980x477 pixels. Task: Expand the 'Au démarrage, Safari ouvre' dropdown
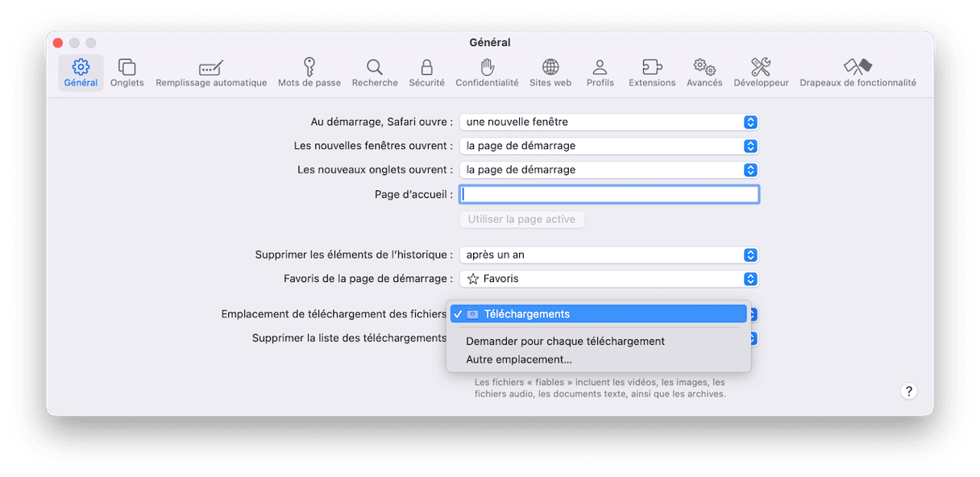[x=608, y=122]
